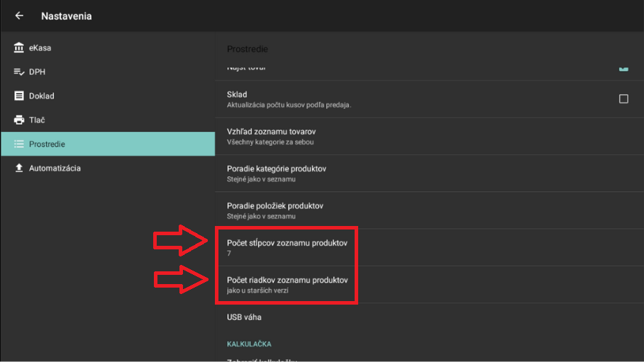Enable the Sklad checkbox
Viewport: 644px width, 362px height.
click(x=623, y=99)
